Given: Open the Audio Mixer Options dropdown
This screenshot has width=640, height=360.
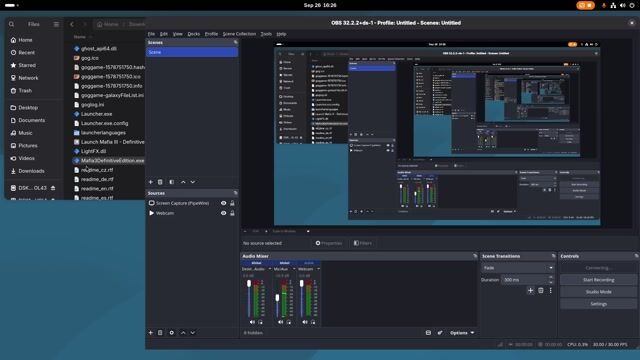Looking at the screenshot, I should pyautogui.click(x=462, y=333).
